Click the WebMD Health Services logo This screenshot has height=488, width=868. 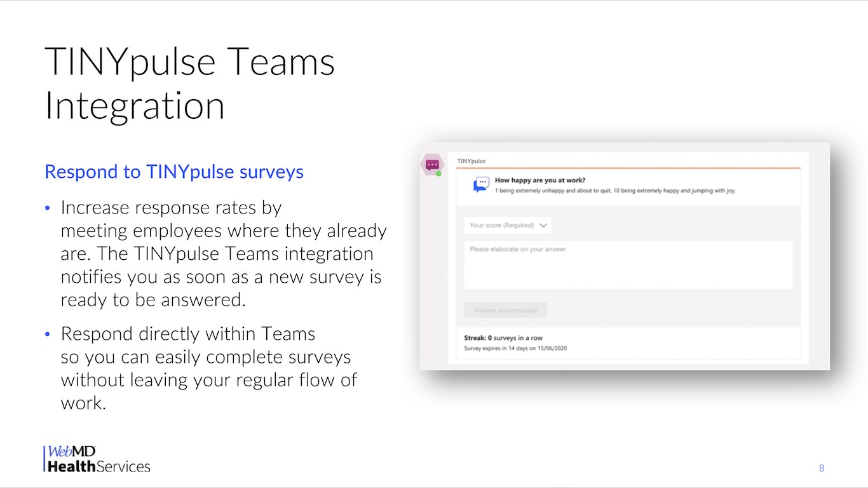coord(97,459)
